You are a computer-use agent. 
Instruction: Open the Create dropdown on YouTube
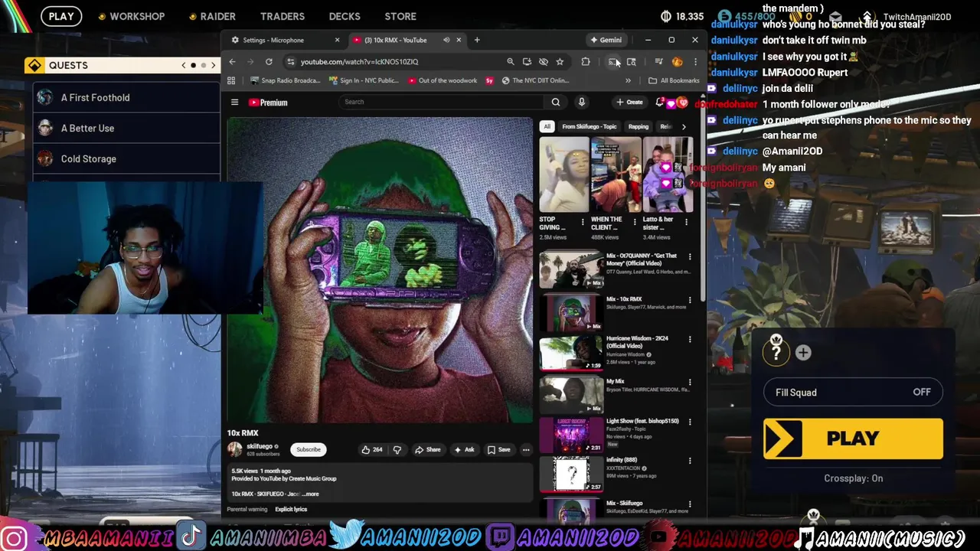(x=629, y=102)
